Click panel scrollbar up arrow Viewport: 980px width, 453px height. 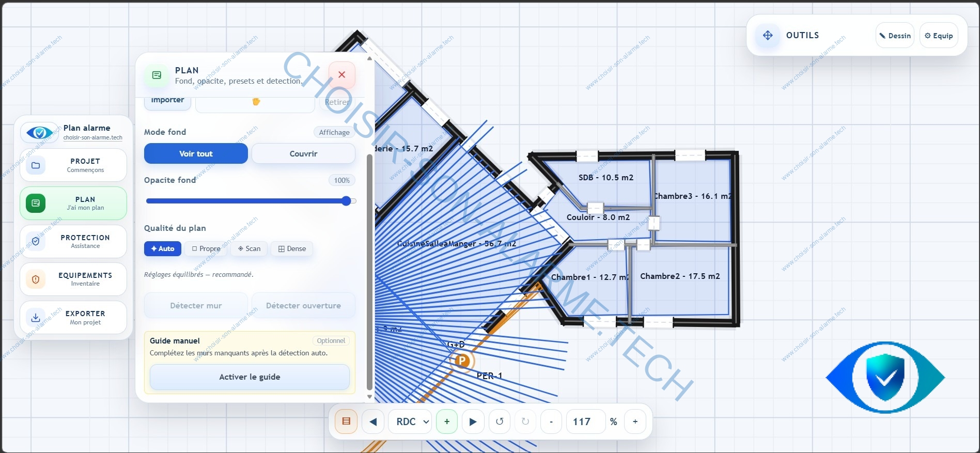click(369, 58)
